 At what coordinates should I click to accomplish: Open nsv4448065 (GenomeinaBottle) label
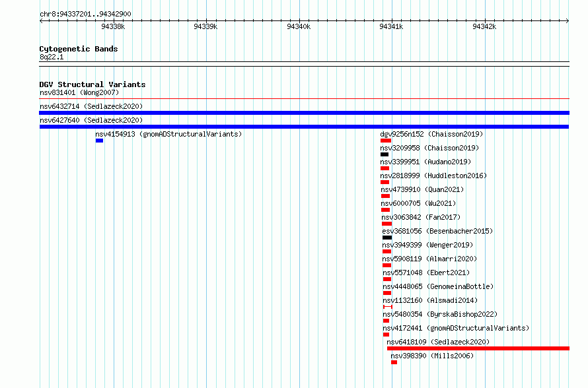pyautogui.click(x=439, y=286)
